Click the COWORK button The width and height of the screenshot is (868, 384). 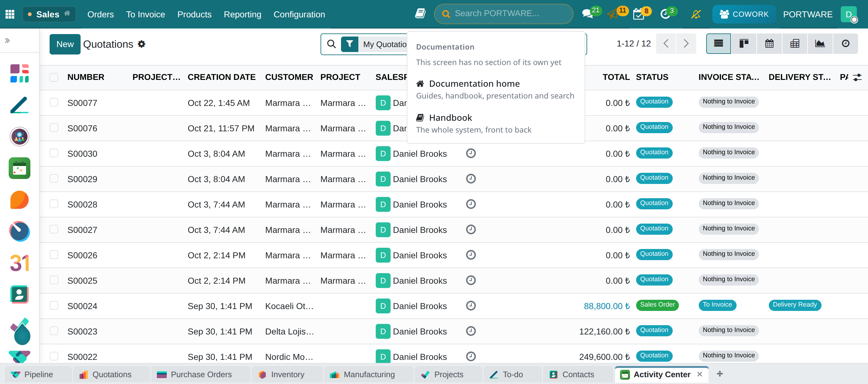(x=744, y=14)
